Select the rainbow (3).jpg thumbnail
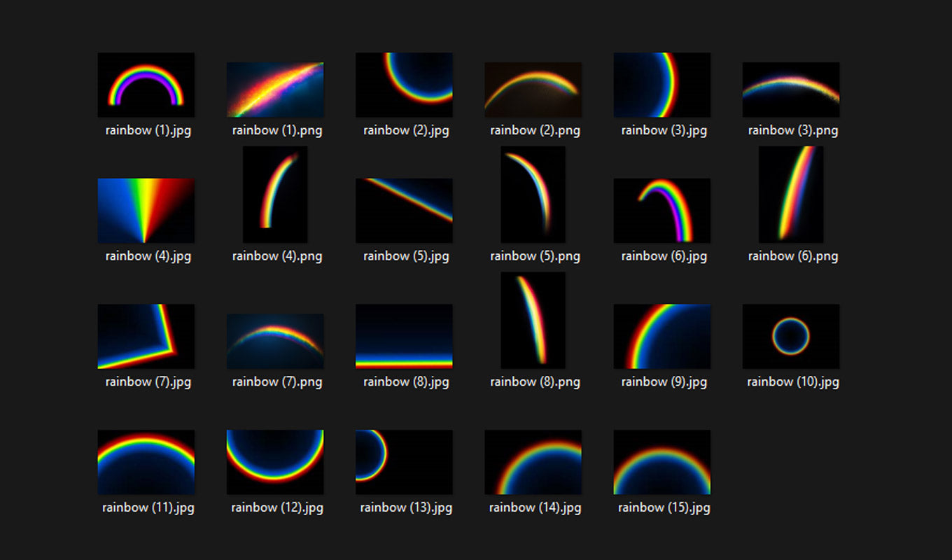The image size is (952, 560). point(661,85)
